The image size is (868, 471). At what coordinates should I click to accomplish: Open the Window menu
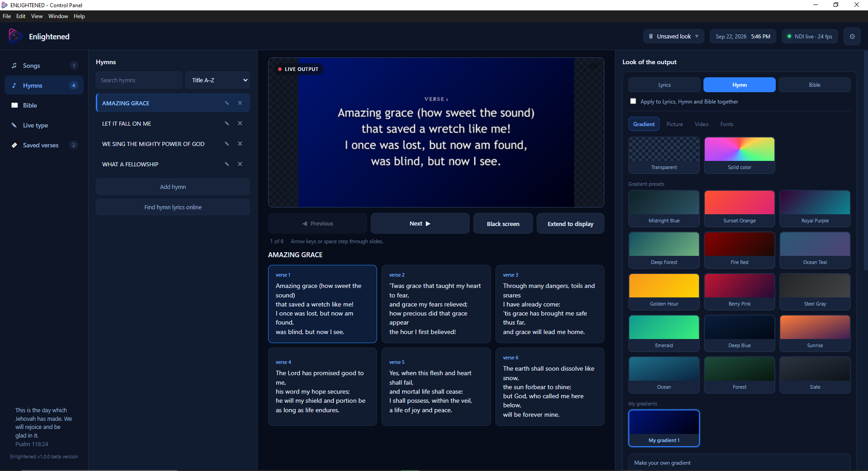(58, 16)
